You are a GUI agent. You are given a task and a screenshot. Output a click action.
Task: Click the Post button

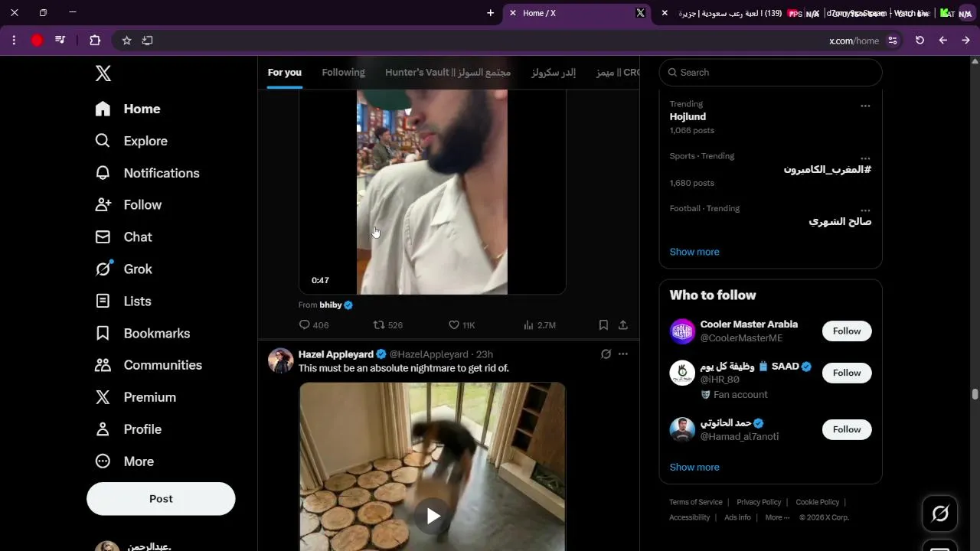[x=161, y=499]
